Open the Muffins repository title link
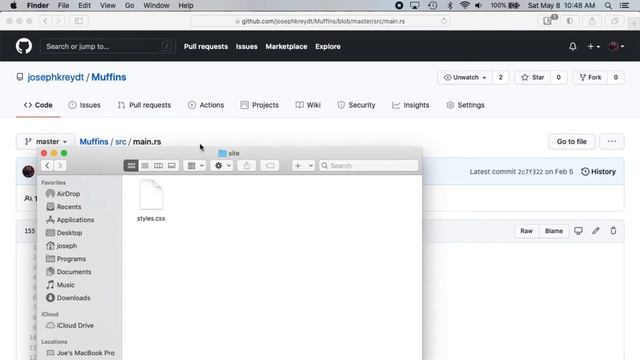 tap(109, 77)
